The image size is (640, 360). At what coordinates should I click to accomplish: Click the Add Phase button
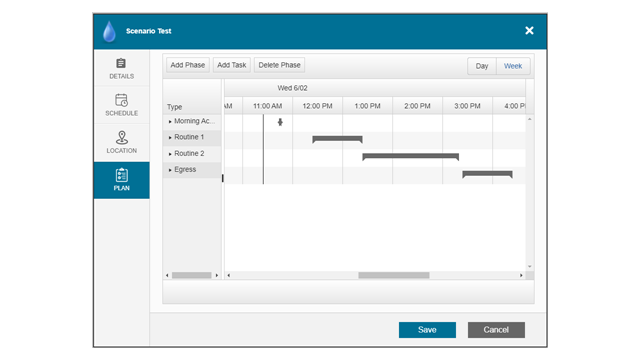tap(188, 65)
